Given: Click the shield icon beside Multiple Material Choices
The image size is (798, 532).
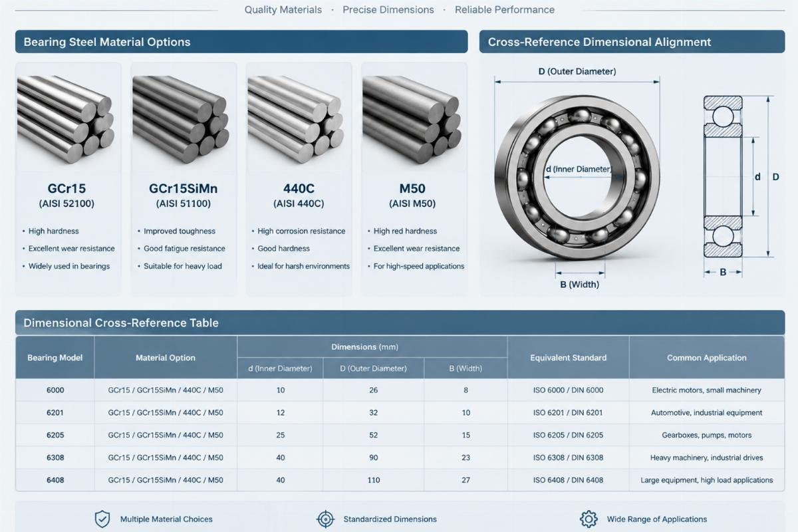Looking at the screenshot, I should tap(102, 519).
